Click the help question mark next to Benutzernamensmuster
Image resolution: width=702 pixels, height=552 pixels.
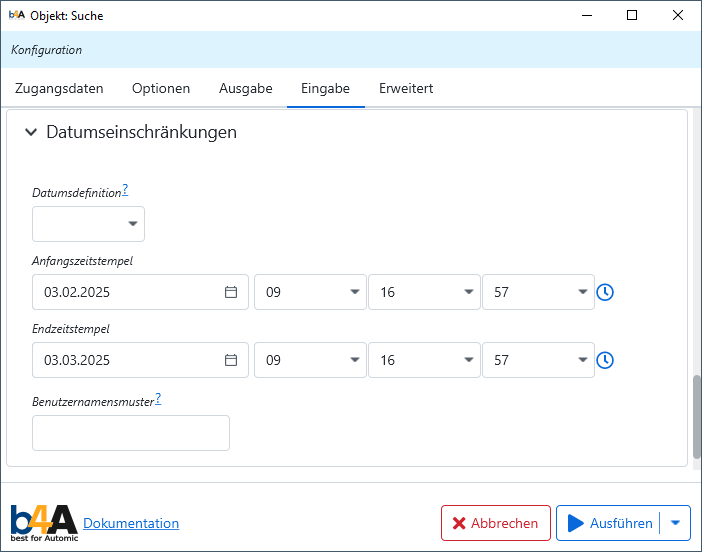[158, 400]
